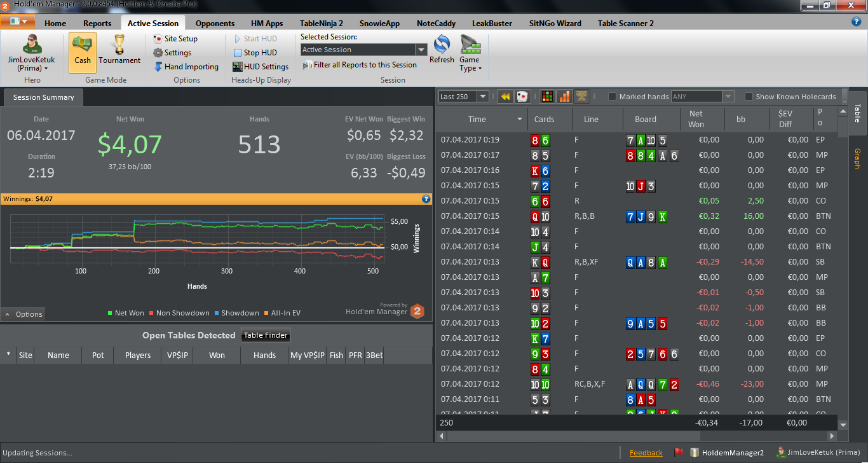Open the LeakBuster tab
868x463 pixels.
coord(492,24)
